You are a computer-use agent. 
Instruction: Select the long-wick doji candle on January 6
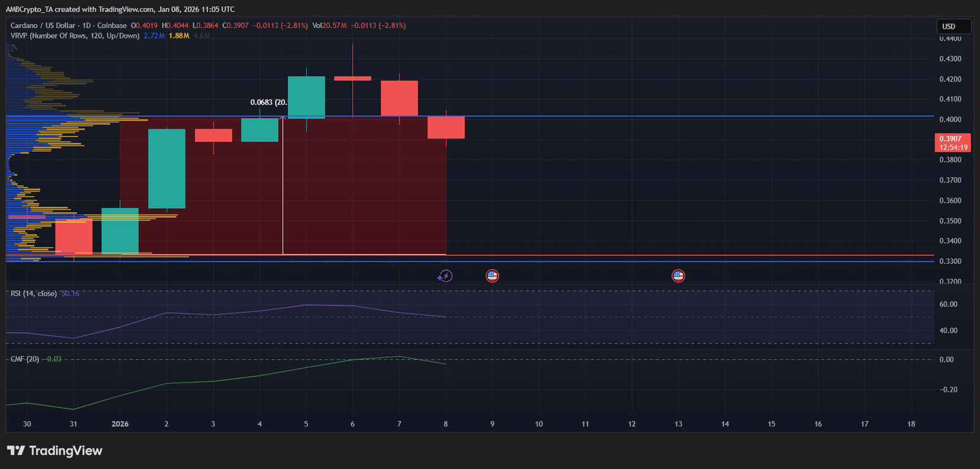coord(352,78)
